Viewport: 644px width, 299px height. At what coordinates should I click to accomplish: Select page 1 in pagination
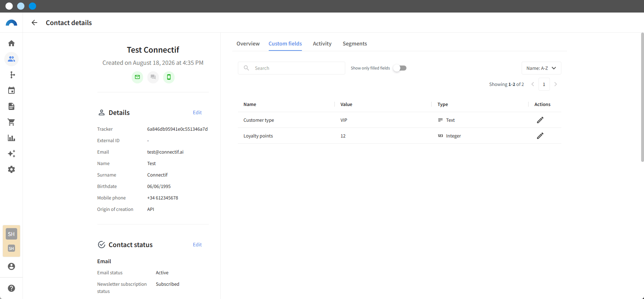[544, 84]
